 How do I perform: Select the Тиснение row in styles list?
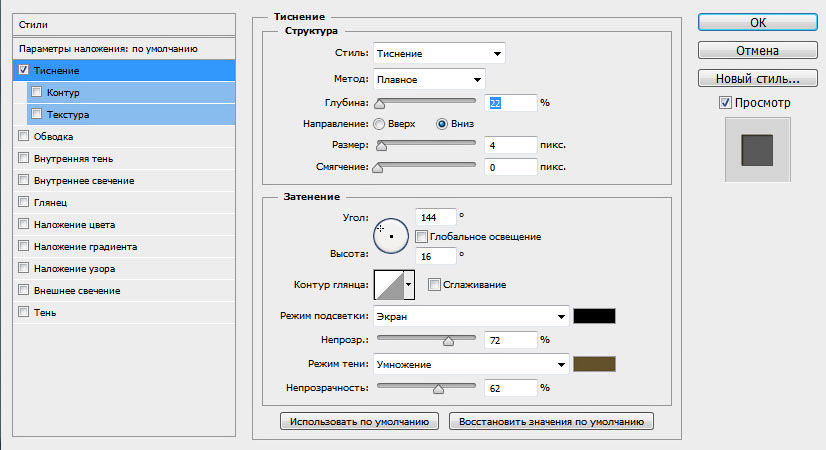click(x=124, y=70)
